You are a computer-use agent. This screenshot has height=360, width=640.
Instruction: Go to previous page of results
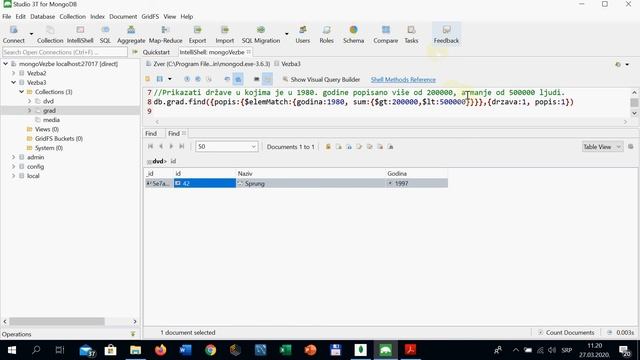coord(161,147)
